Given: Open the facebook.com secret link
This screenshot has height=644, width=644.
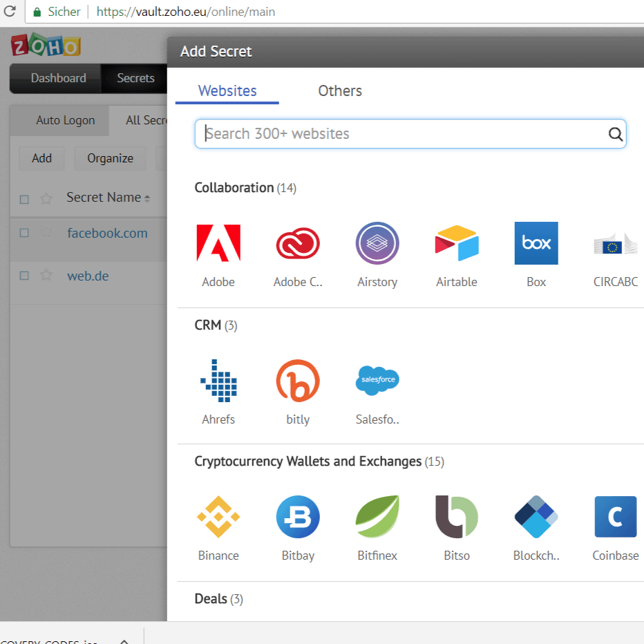Looking at the screenshot, I should [107, 234].
